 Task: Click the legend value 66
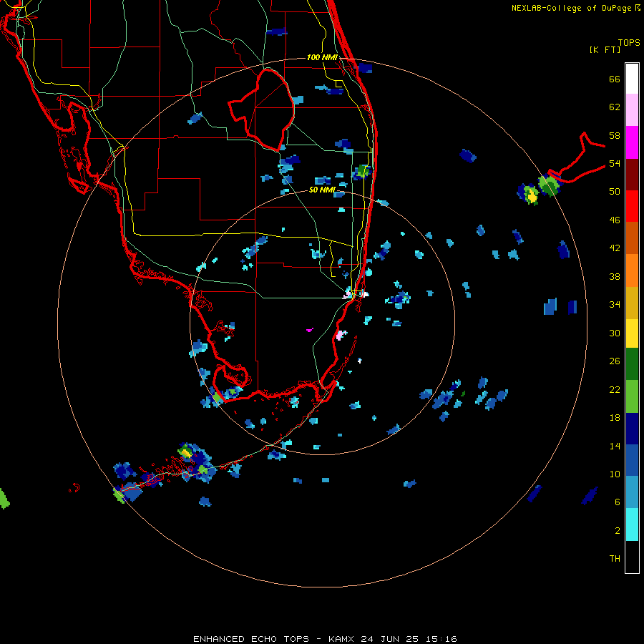615,79
